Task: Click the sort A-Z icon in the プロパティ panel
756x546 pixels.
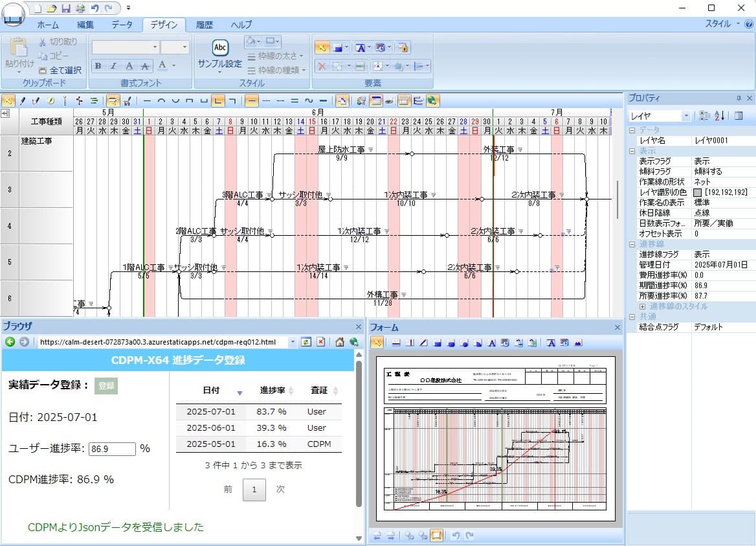Action: point(719,116)
